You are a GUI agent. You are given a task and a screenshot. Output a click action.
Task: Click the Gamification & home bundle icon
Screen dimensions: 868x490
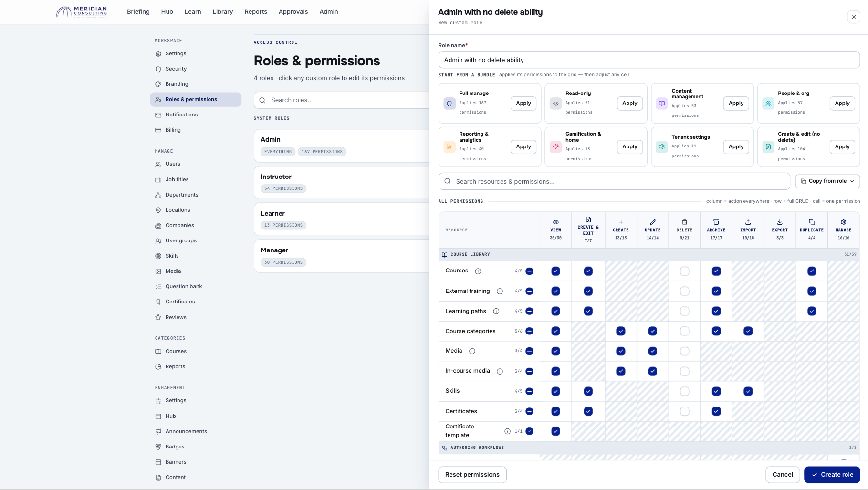556,147
